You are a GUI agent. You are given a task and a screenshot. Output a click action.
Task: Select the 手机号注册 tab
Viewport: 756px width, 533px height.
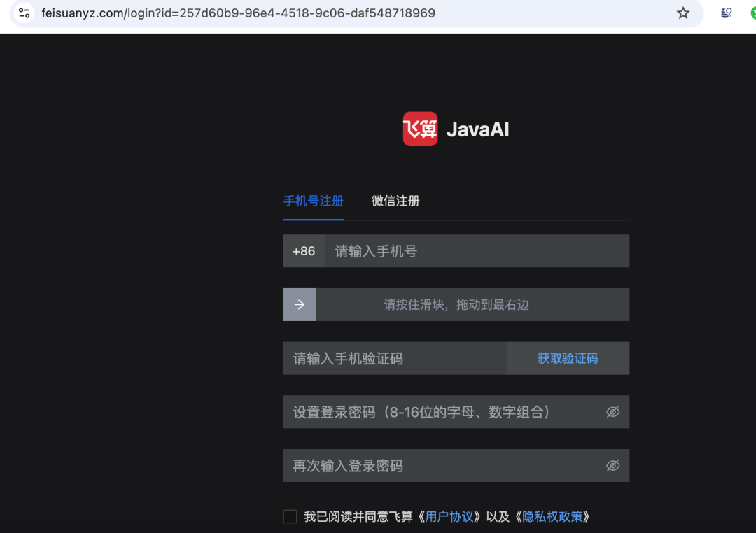pyautogui.click(x=314, y=201)
